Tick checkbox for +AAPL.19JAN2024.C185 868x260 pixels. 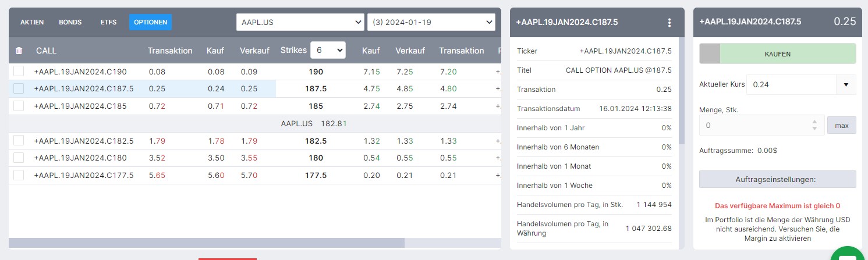[19, 106]
